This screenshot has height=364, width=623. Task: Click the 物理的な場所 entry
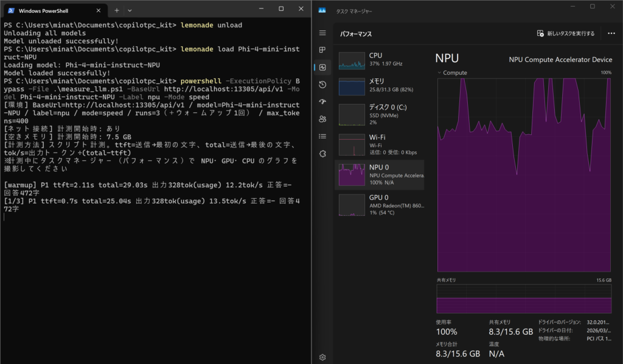click(574, 338)
